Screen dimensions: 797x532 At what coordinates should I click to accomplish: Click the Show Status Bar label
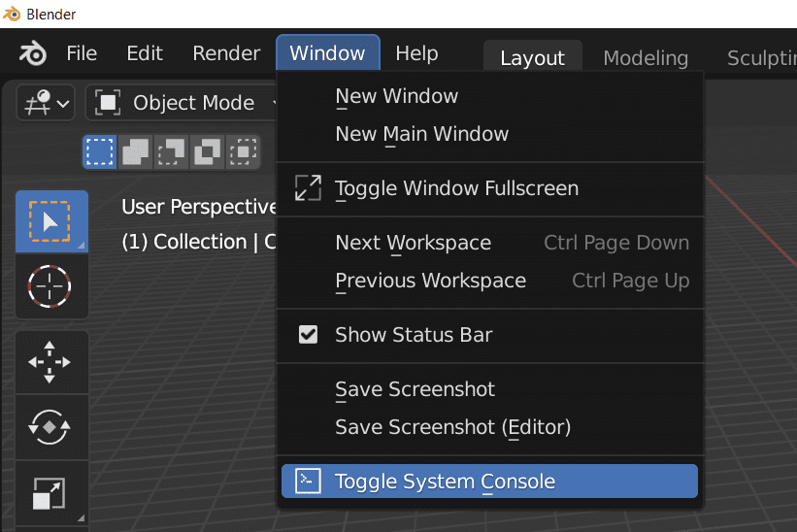pyautogui.click(x=414, y=335)
